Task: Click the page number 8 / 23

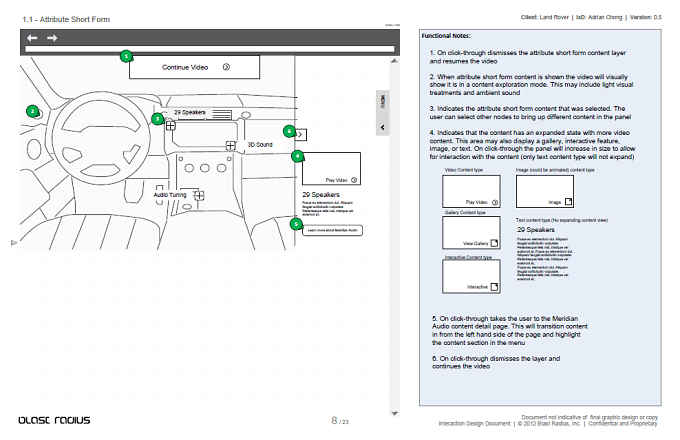Action: point(340,420)
